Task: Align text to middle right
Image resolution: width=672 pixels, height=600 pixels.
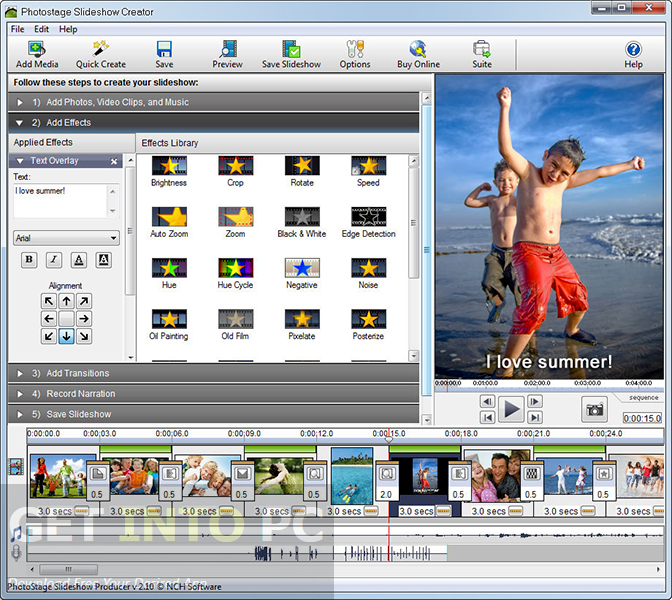Action: pyautogui.click(x=84, y=319)
